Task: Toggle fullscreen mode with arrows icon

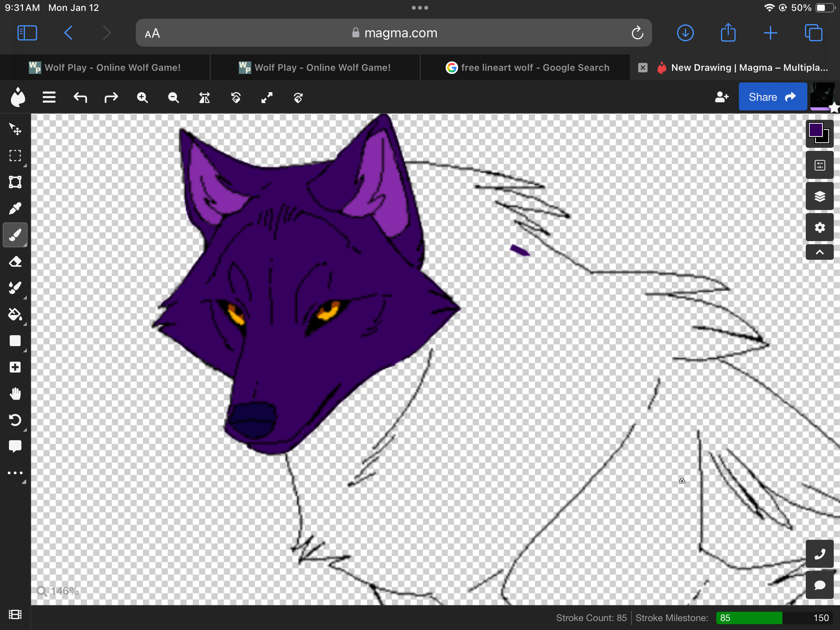Action: click(x=267, y=98)
